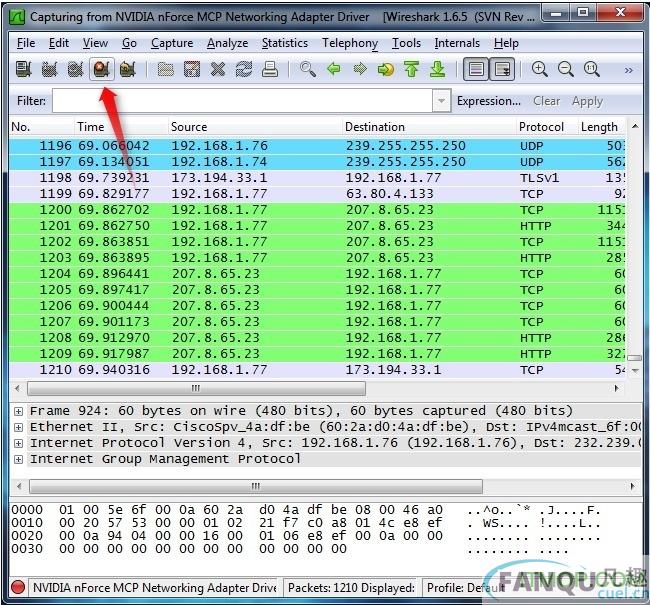Select packet 1196 UDP row
650x605 pixels.
[317, 146]
